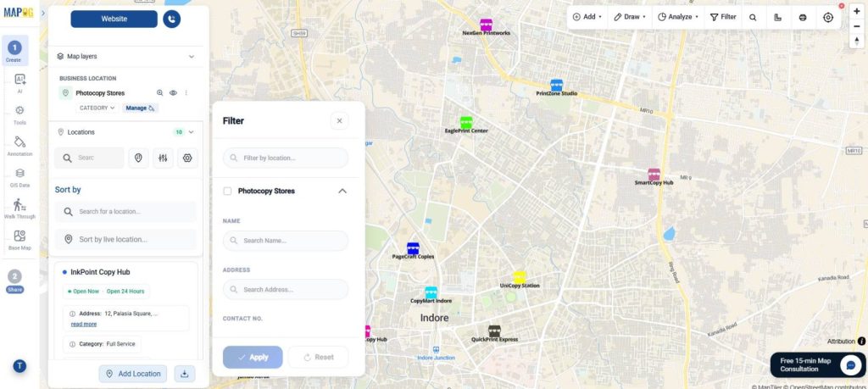Open the Tools sidebar item
The height and width of the screenshot is (389, 868).
(x=20, y=114)
